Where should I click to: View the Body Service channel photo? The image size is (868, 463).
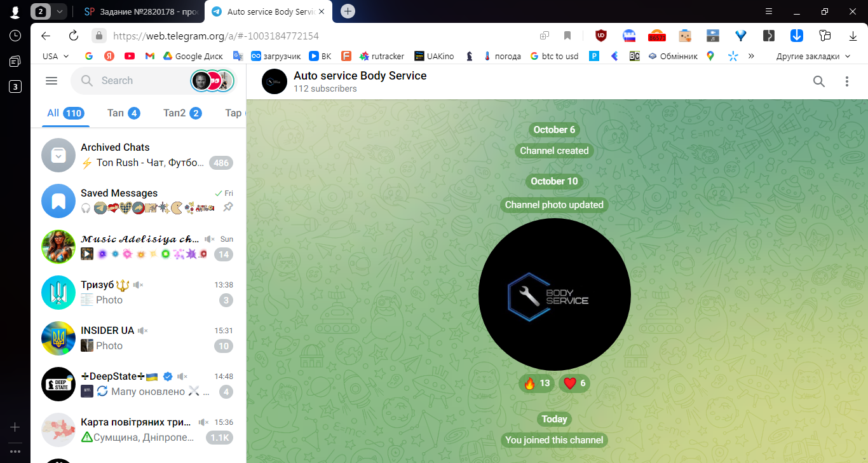[555, 294]
